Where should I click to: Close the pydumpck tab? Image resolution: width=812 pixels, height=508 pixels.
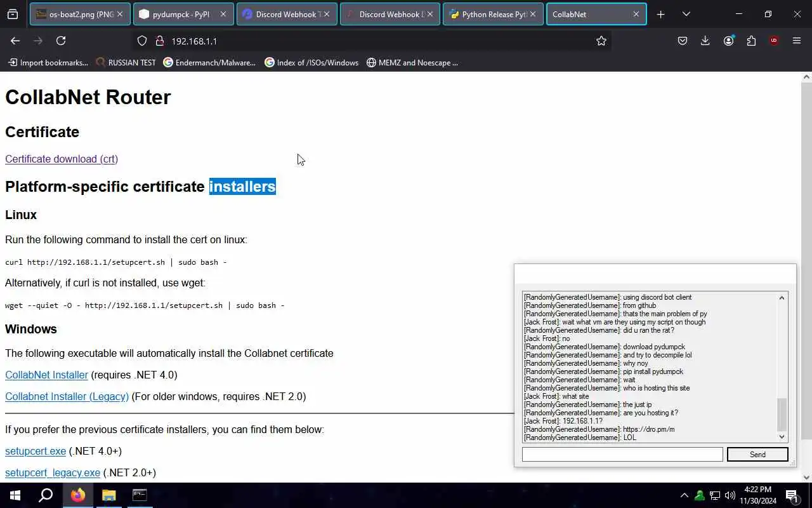pos(223,14)
